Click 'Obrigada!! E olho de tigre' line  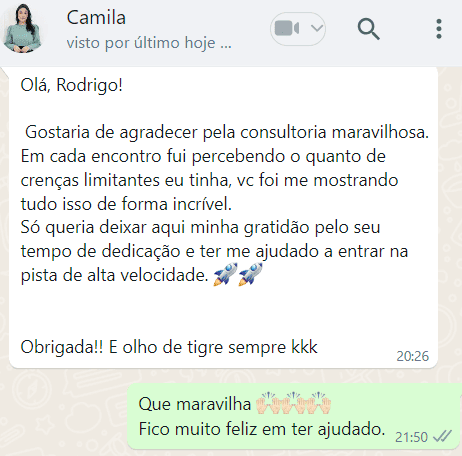point(169,347)
